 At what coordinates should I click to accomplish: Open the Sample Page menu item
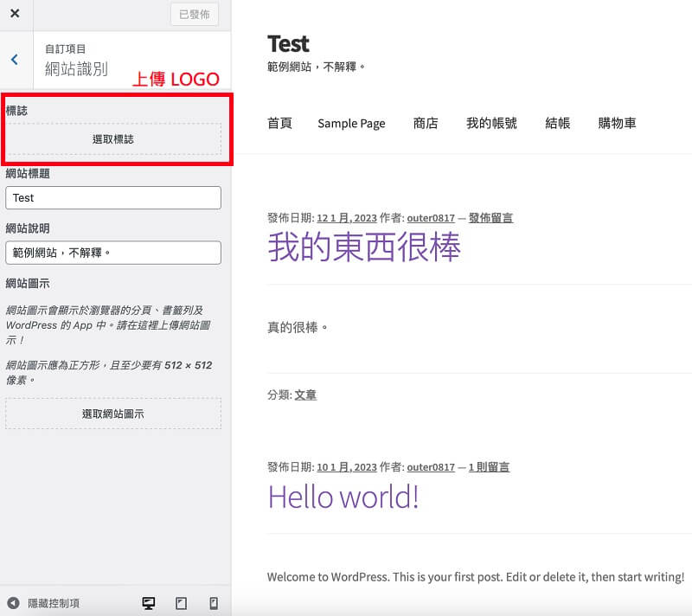(351, 123)
